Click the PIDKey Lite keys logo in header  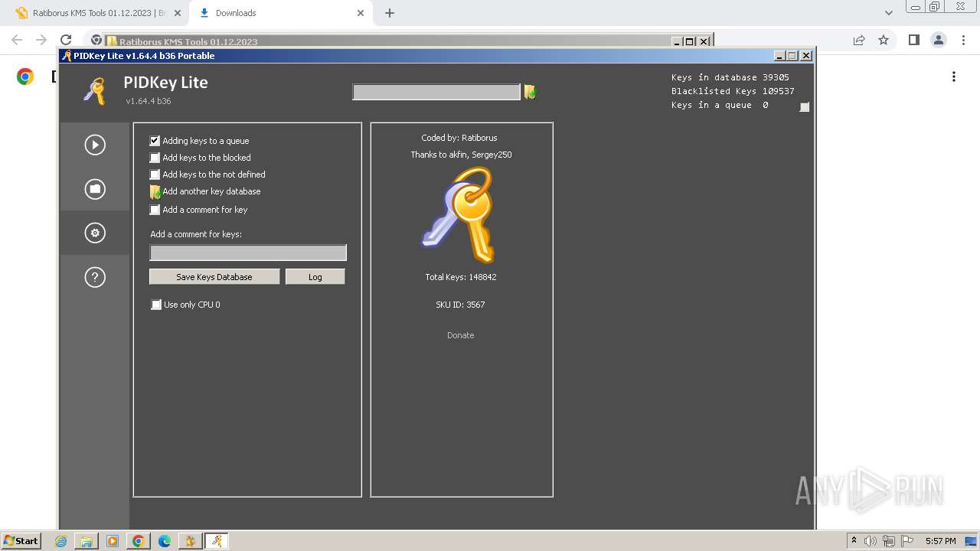[95, 91]
